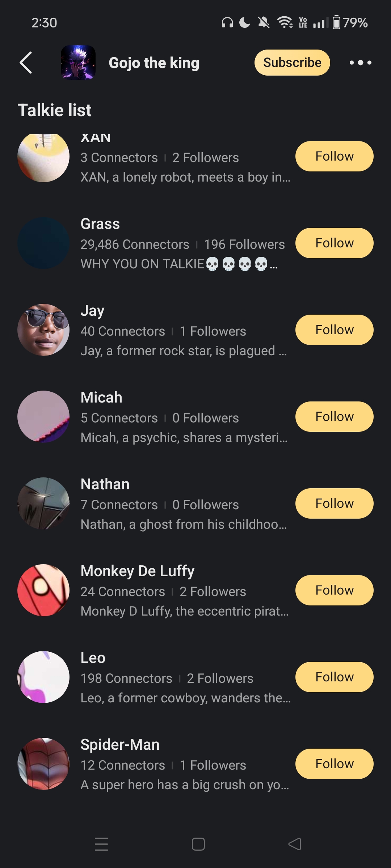Open Spider-Man's avatar picture

pyautogui.click(x=43, y=764)
